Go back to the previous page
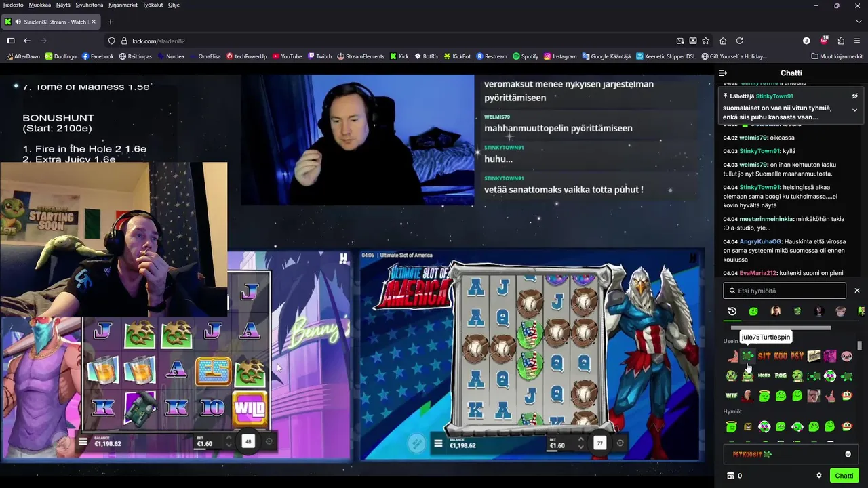This screenshot has height=488, width=868. click(x=27, y=41)
